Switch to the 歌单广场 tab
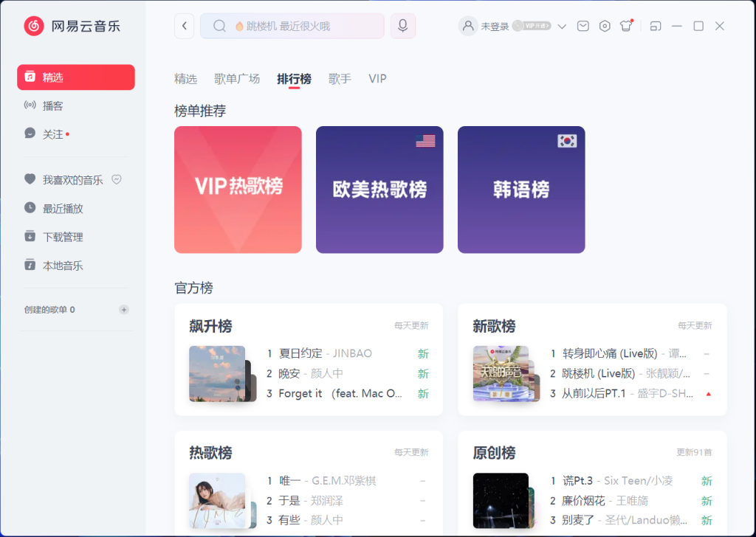Viewport: 756px width, 537px height. click(x=236, y=78)
